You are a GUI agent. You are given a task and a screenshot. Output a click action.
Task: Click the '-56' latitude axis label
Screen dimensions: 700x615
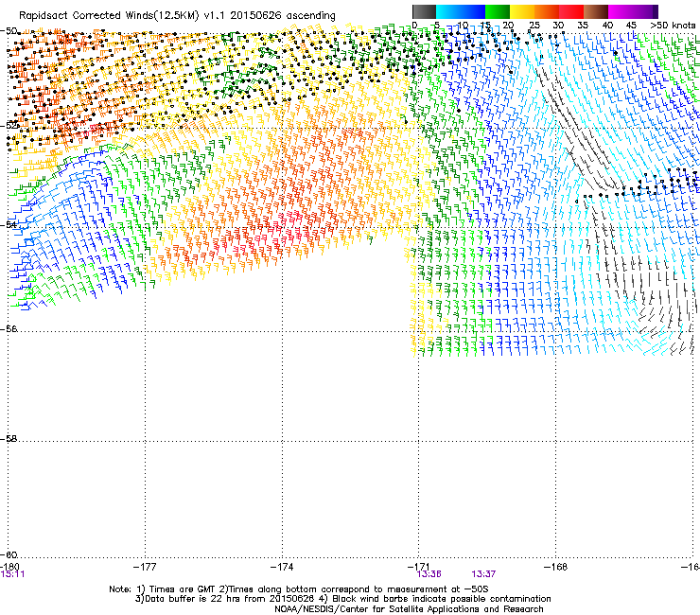pos(9,329)
